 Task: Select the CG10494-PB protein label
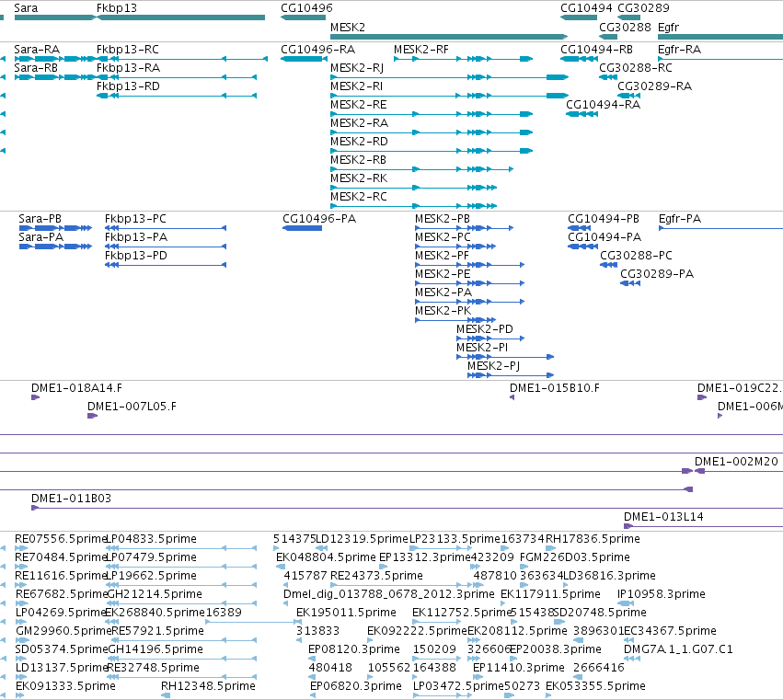[x=604, y=219]
